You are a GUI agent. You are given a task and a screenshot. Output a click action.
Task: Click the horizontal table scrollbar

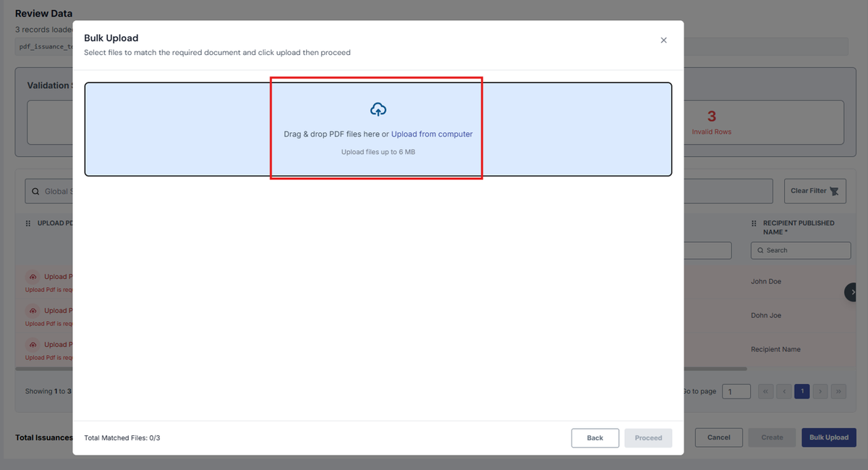[x=380, y=368]
